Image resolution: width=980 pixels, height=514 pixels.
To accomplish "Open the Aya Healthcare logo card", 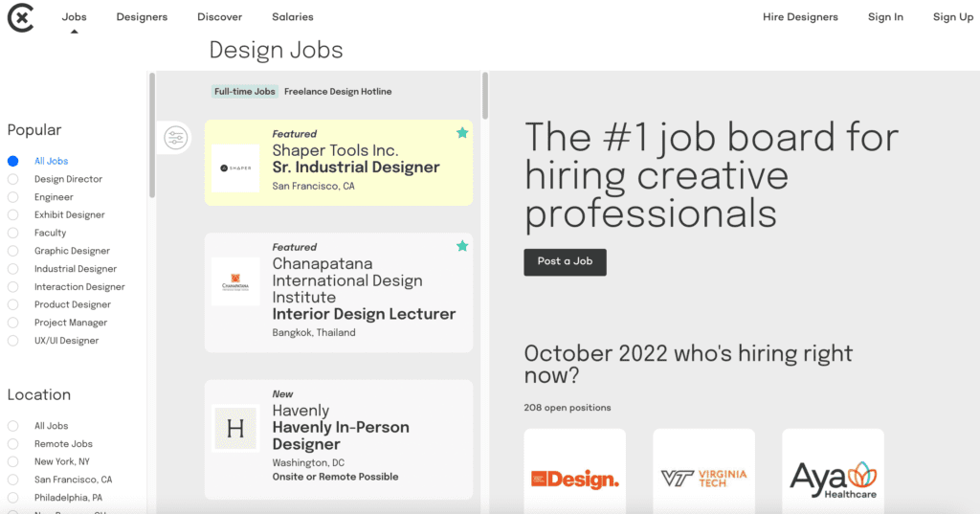I will pyautogui.click(x=834, y=471).
